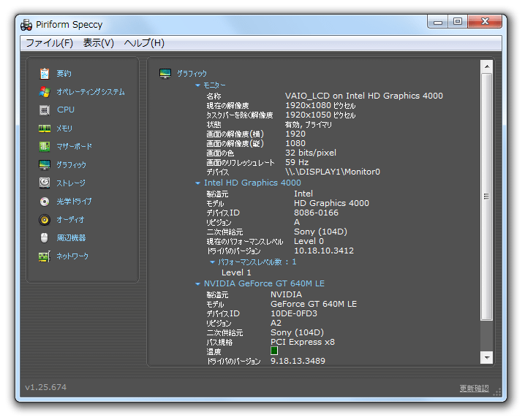Click the Intel HD Graphics 4000 heading text
525x420 pixels.
tap(252, 183)
